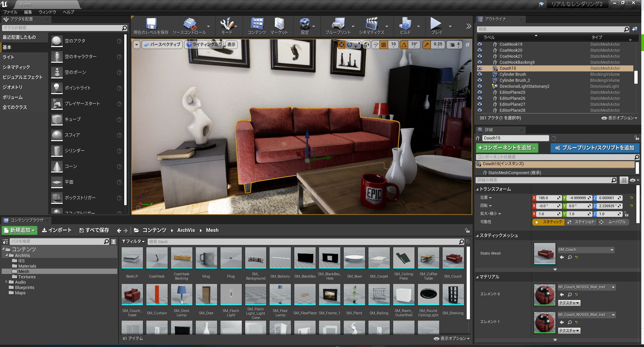Add a new folder in the outliner
644x347 pixels.
click(635, 29)
